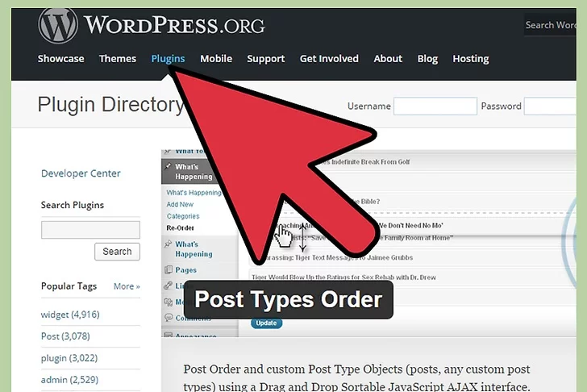Expand Popular Tags with the More » link

(x=127, y=286)
